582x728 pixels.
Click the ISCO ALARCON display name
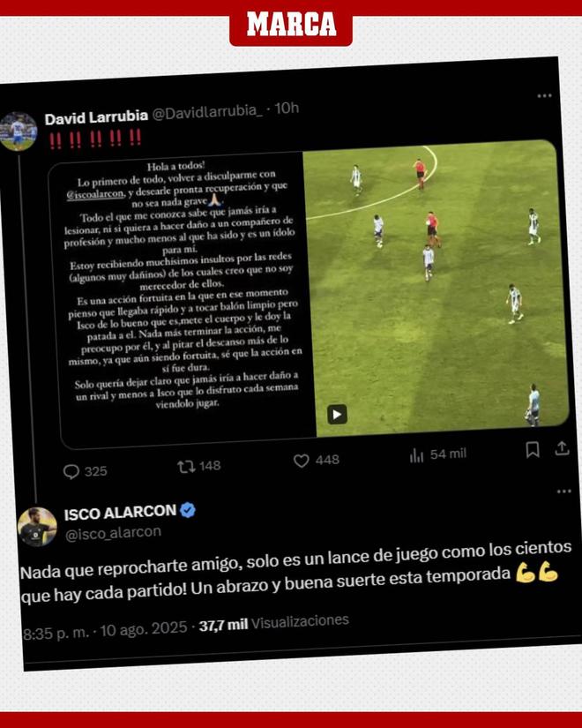[x=120, y=513]
